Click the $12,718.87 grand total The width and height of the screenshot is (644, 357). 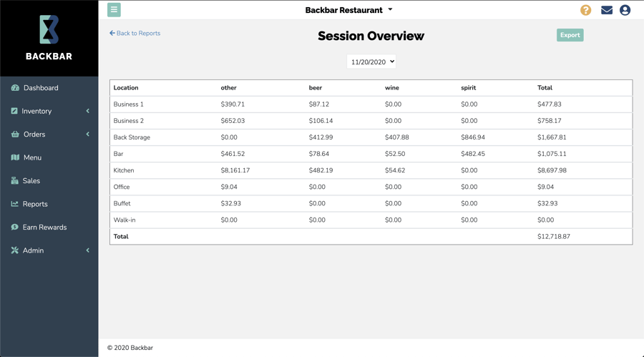click(554, 236)
